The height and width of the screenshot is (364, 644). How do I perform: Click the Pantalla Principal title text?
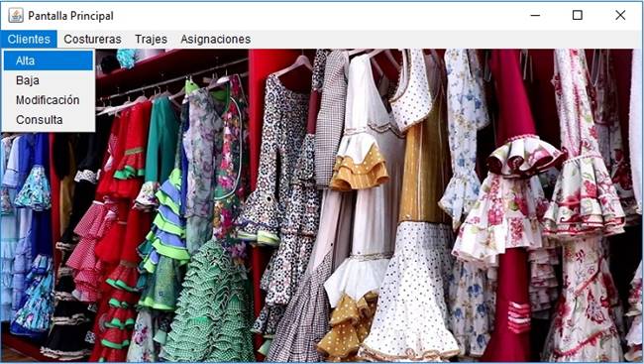(70, 16)
